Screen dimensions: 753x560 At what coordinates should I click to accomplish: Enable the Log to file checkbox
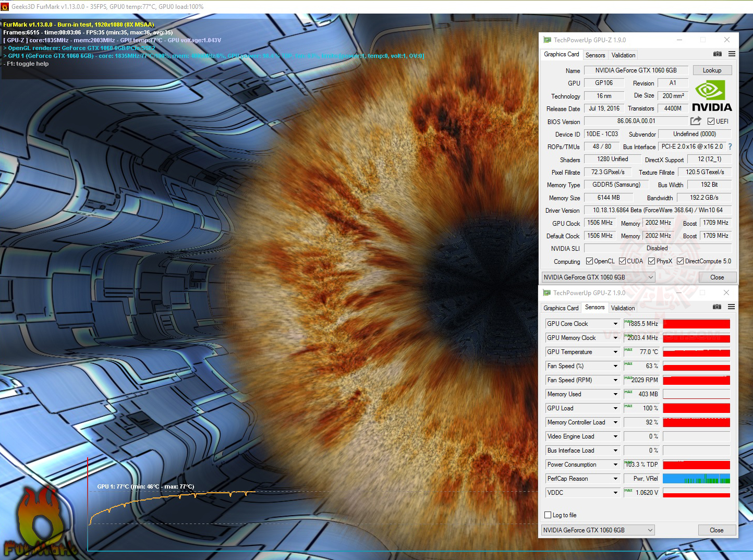pos(548,515)
